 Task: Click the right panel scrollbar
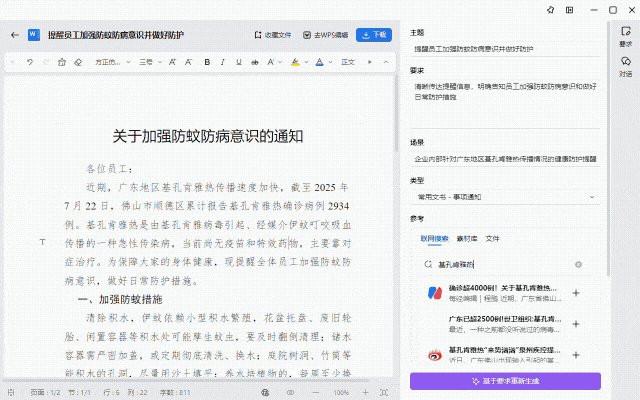pos(609,149)
